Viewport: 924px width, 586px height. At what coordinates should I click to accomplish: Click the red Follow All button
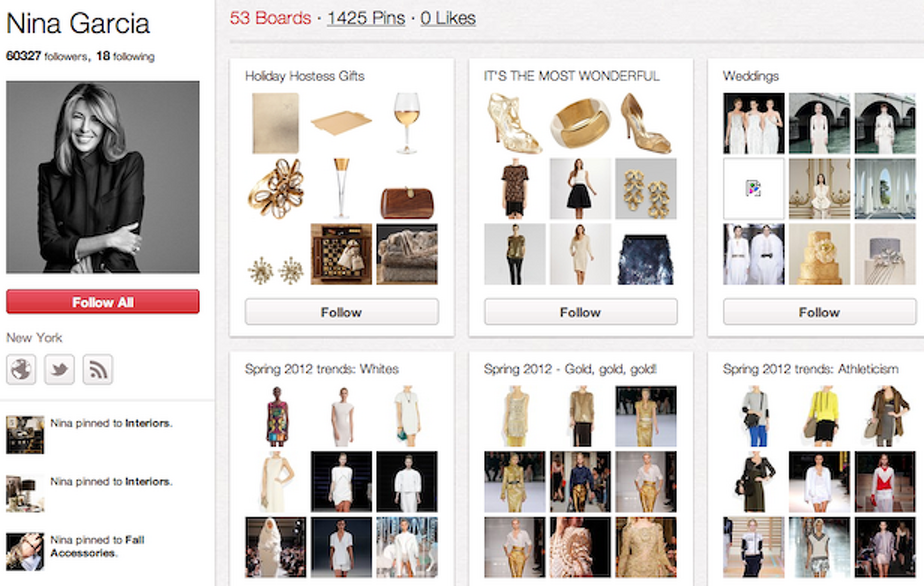[103, 302]
